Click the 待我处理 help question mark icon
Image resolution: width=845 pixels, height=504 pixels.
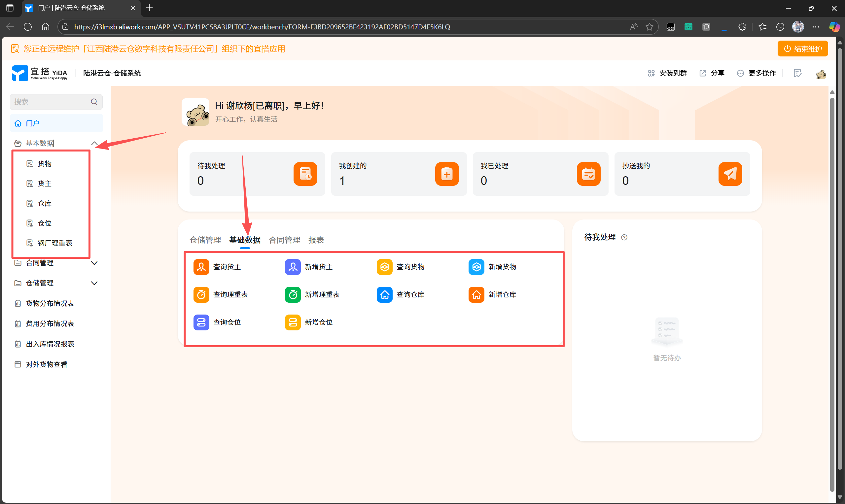(x=624, y=237)
